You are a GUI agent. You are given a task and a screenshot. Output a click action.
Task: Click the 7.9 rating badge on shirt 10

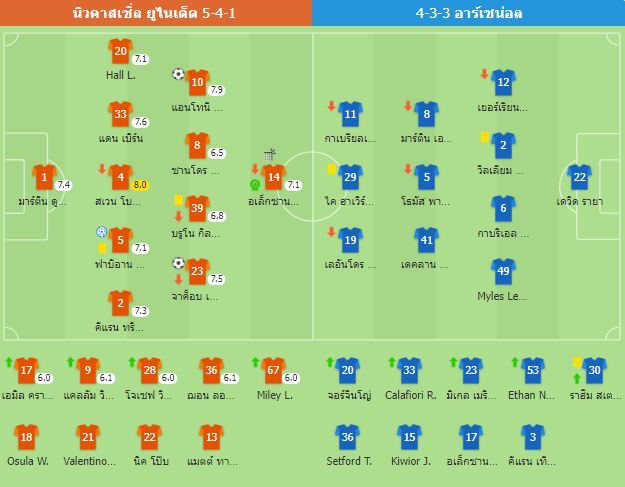pyautogui.click(x=216, y=90)
